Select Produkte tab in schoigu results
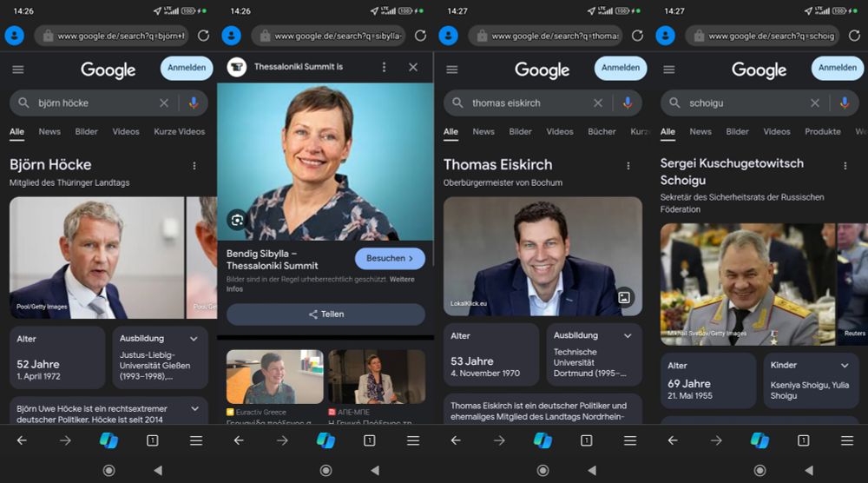Screen dimensions: 868x483 click(x=823, y=132)
